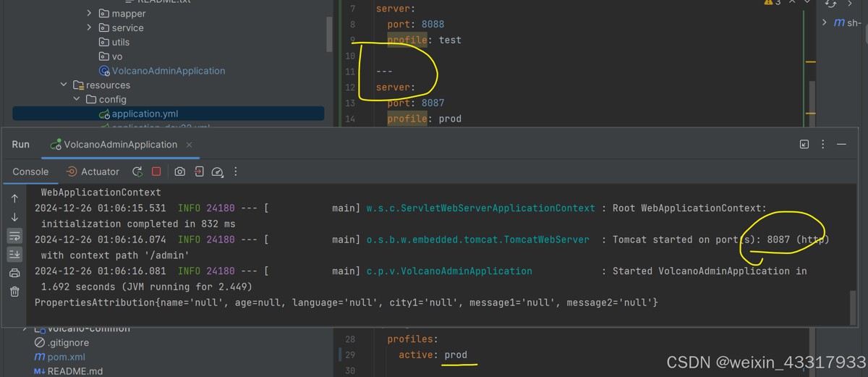Clear console output with the trash icon
Screen dimensions: 868x377
click(x=14, y=292)
